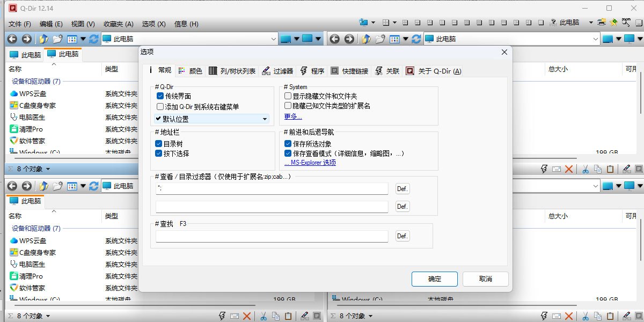Image resolution: width=644 pixels, height=322 pixels.
Task: Open the MS-Explorer 选项 link
Action: point(310,163)
